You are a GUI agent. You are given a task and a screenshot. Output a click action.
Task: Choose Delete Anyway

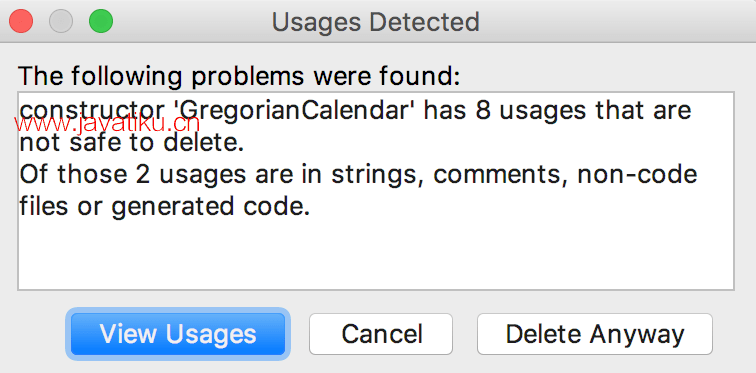[x=594, y=334]
